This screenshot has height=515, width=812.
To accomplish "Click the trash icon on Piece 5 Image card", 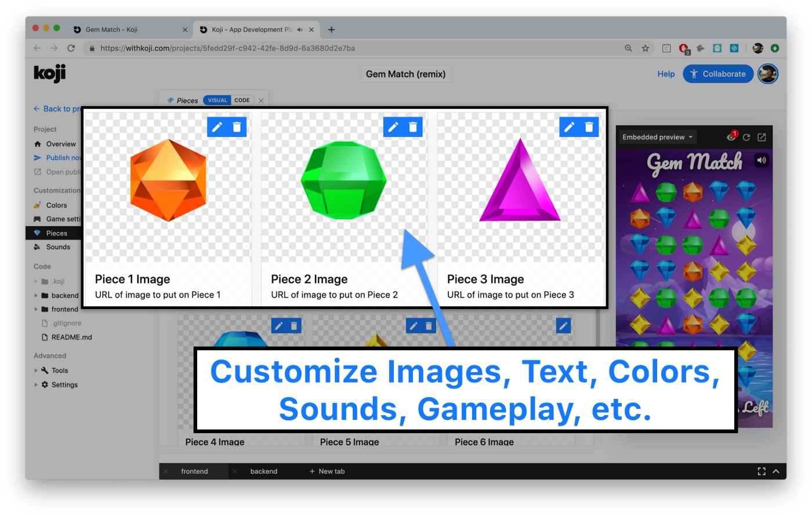I will pos(429,326).
